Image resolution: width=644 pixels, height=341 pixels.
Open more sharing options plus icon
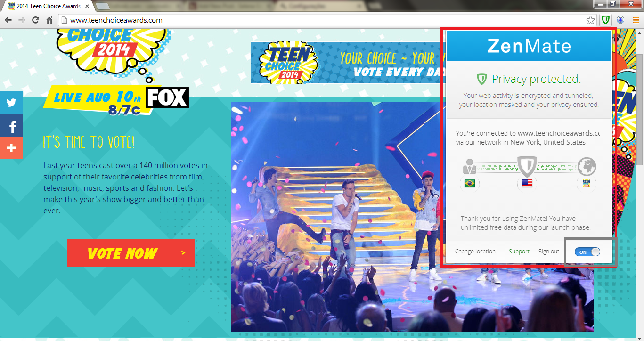point(11,148)
